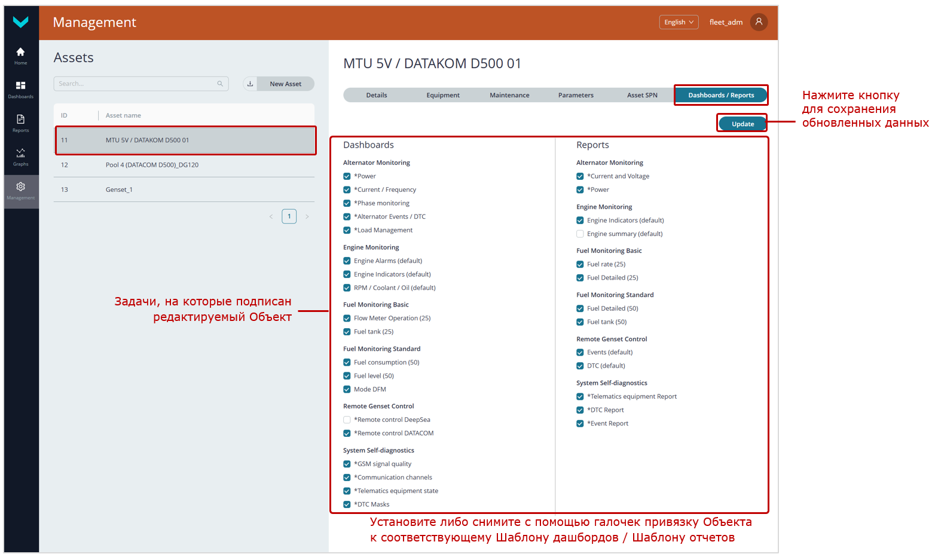Screen dimensions: 935x560
Task: Enable the Remote control DeepSea checkbox
Action: coord(347,420)
